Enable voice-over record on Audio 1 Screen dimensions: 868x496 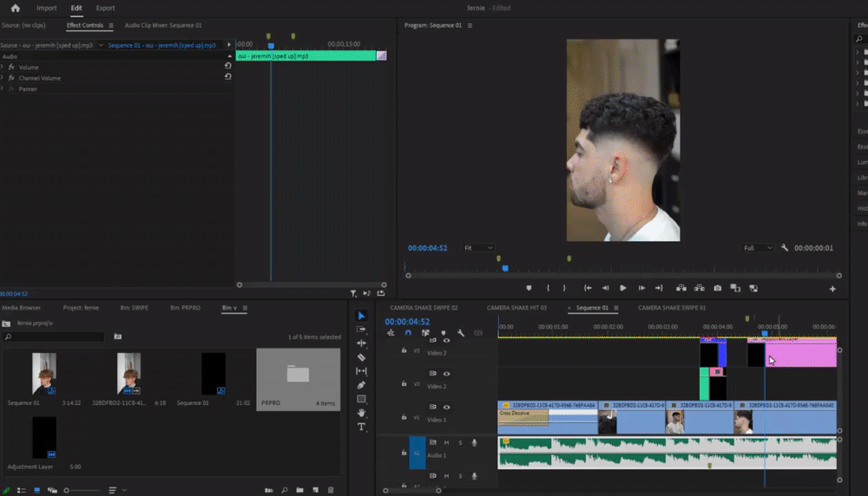pos(475,442)
